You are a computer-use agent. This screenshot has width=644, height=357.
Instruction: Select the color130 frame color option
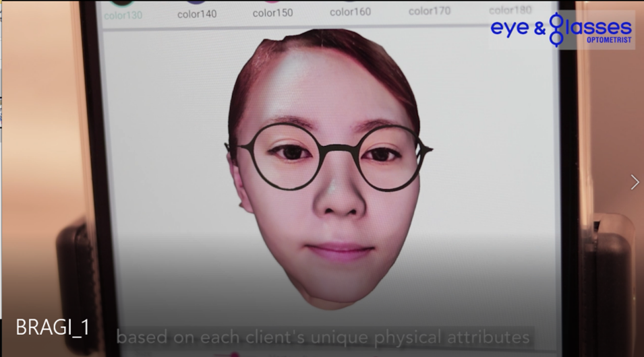tap(123, 13)
